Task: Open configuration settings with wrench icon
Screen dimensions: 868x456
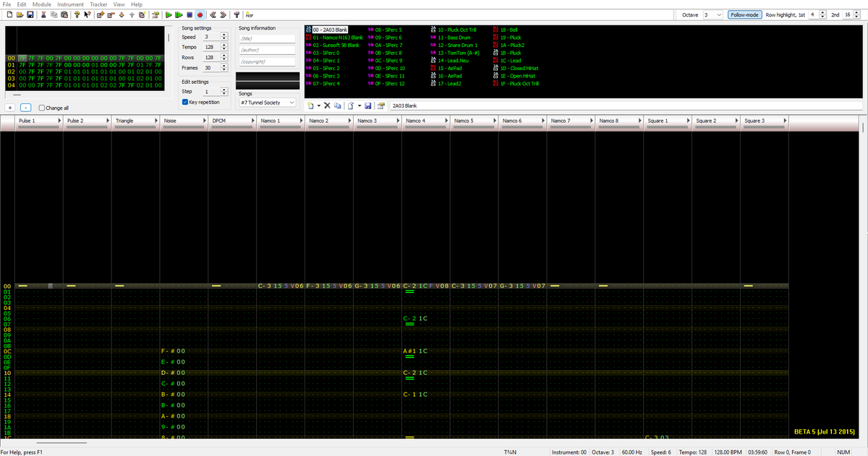Action: point(237,14)
